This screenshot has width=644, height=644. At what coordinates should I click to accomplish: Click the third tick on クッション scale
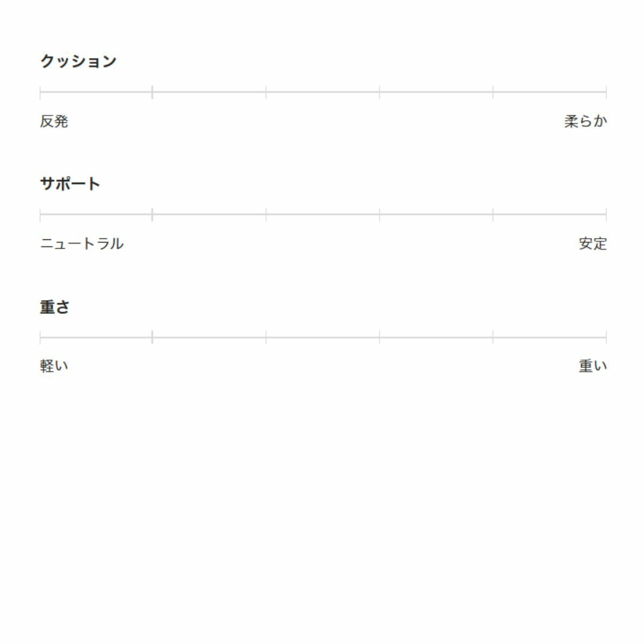pyautogui.click(x=266, y=92)
